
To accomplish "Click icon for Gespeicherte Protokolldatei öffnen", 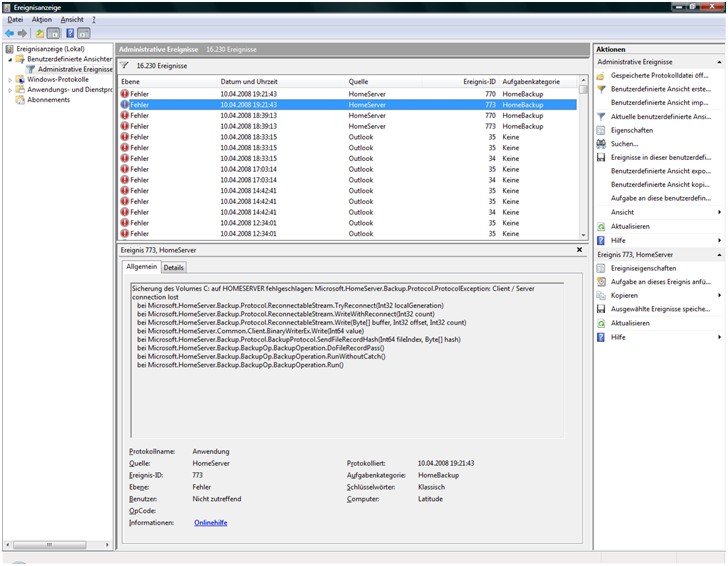I will pyautogui.click(x=601, y=75).
